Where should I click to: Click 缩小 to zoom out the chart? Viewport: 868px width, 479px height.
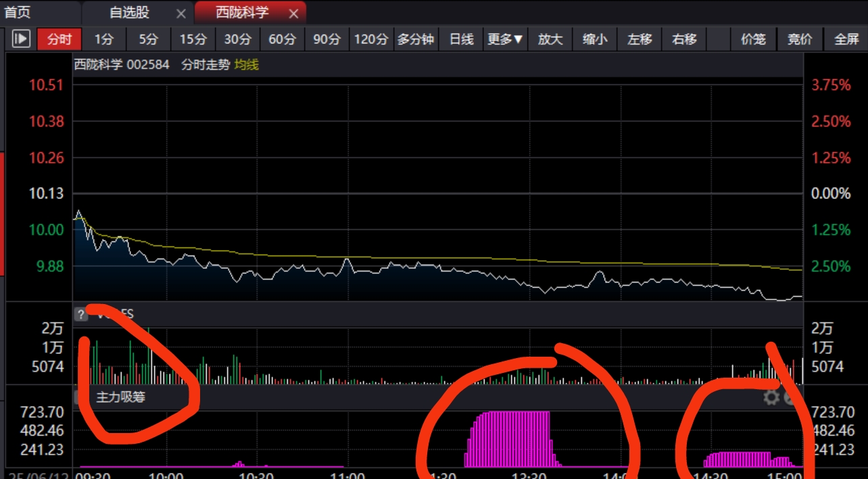tap(595, 39)
